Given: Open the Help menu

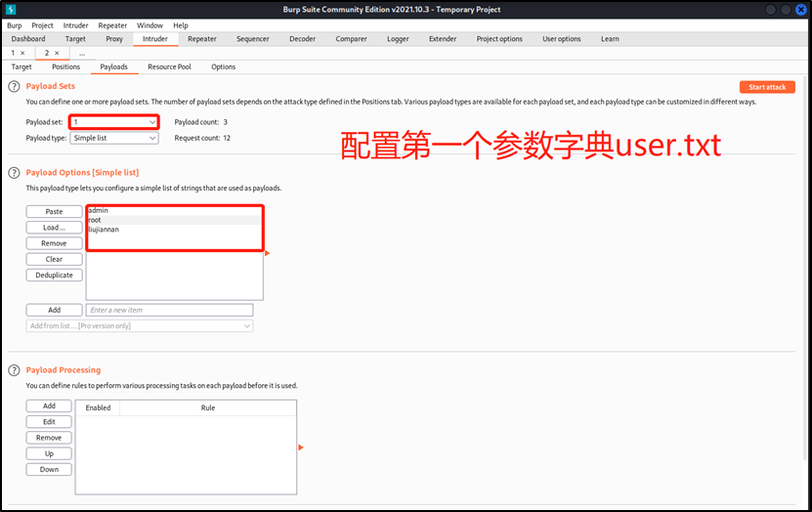Looking at the screenshot, I should pos(180,25).
